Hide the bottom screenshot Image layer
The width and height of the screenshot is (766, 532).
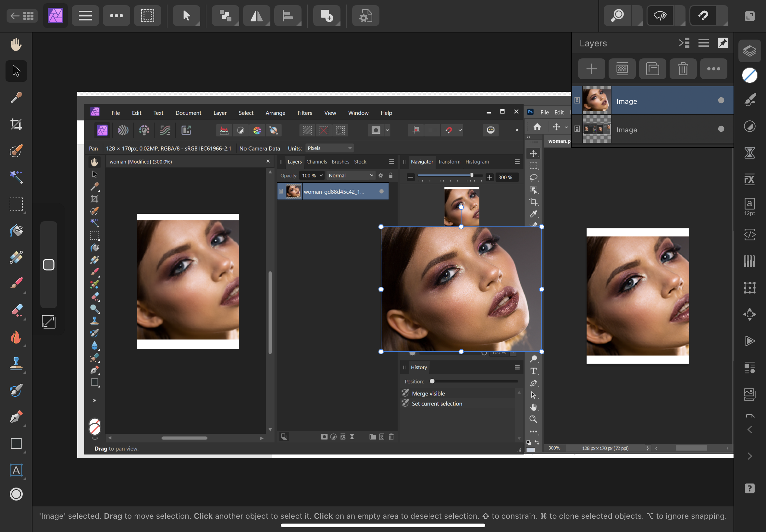721,129
